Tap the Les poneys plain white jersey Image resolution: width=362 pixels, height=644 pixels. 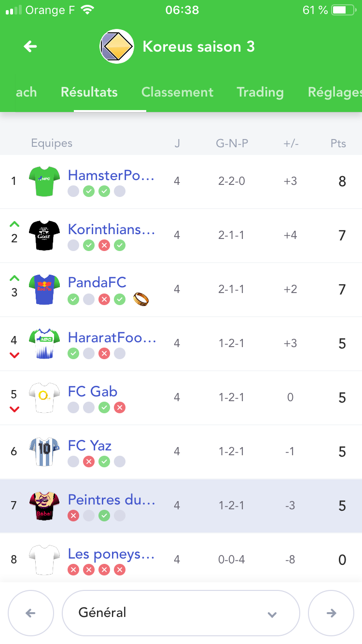pyautogui.click(x=44, y=560)
